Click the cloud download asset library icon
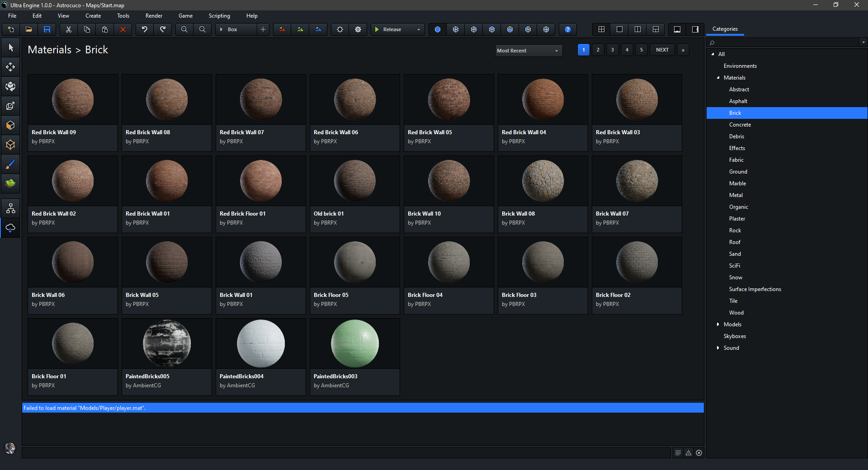Image resolution: width=868 pixels, height=470 pixels. tap(10, 228)
